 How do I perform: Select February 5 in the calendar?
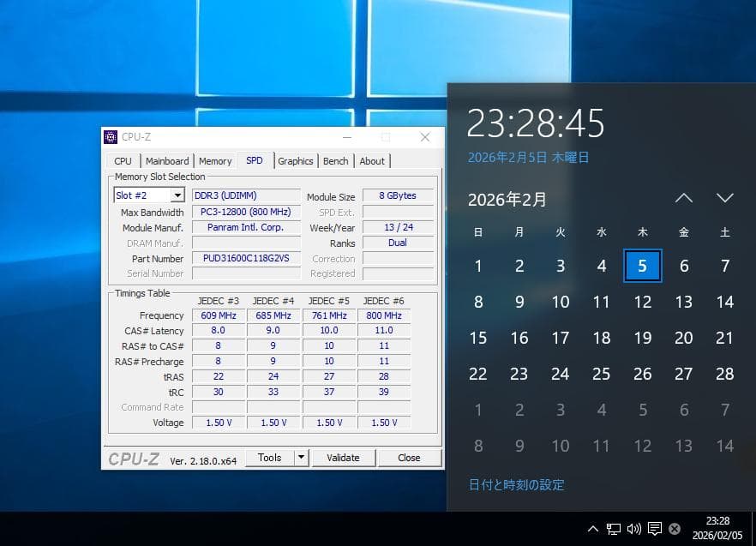click(x=642, y=266)
